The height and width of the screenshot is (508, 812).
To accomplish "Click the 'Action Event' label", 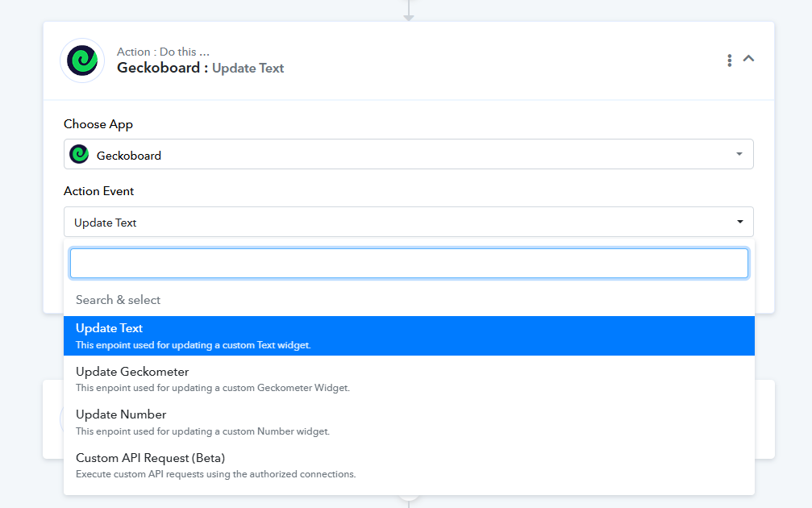I will coord(99,191).
